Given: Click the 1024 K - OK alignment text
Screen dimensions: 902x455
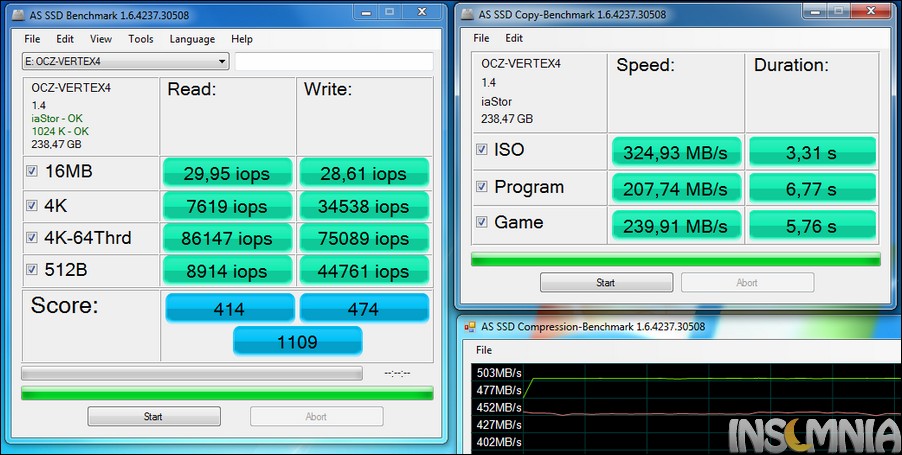Looking at the screenshot, I should 60,131.
